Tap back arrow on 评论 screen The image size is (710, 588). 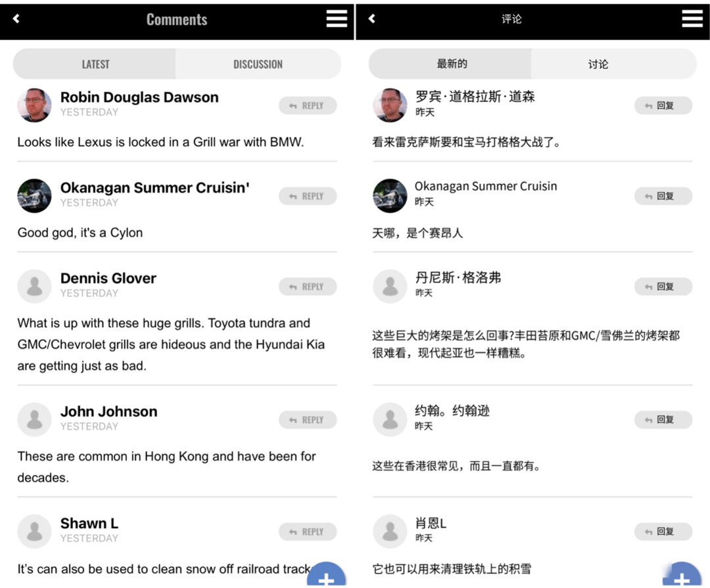point(371,18)
